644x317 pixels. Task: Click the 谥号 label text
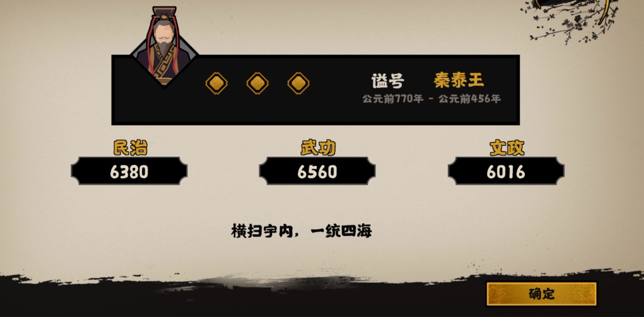(388, 80)
